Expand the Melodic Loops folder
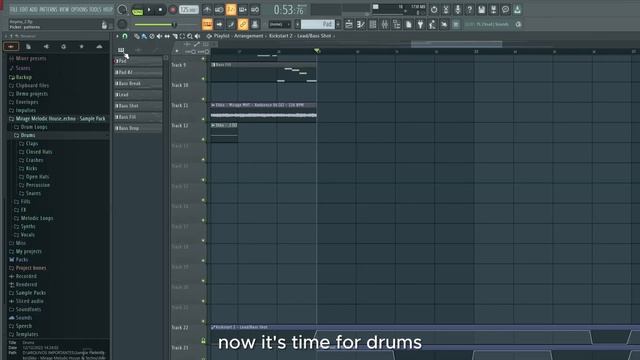The width and height of the screenshot is (640, 360). (37, 218)
